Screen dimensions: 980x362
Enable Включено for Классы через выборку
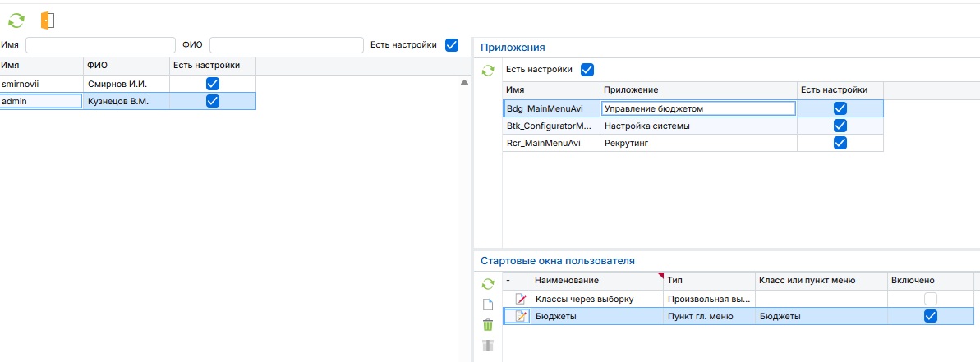[x=931, y=299]
